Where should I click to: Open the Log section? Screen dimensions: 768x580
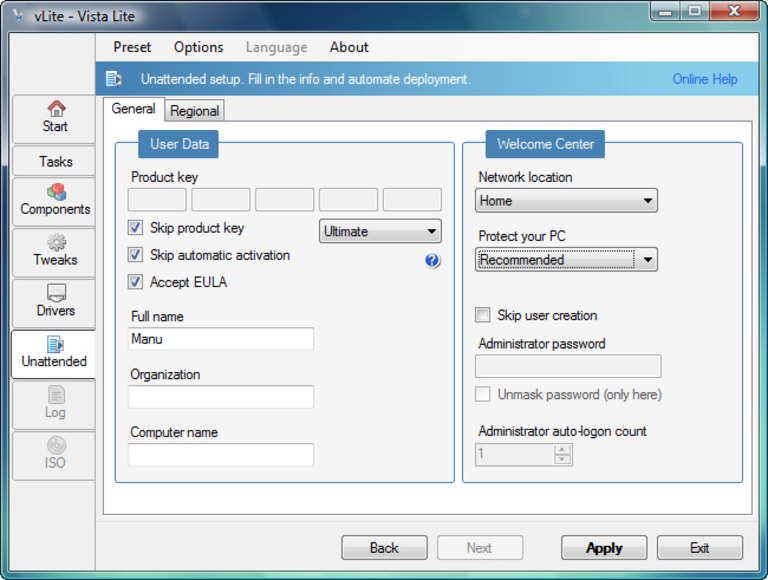(54, 404)
